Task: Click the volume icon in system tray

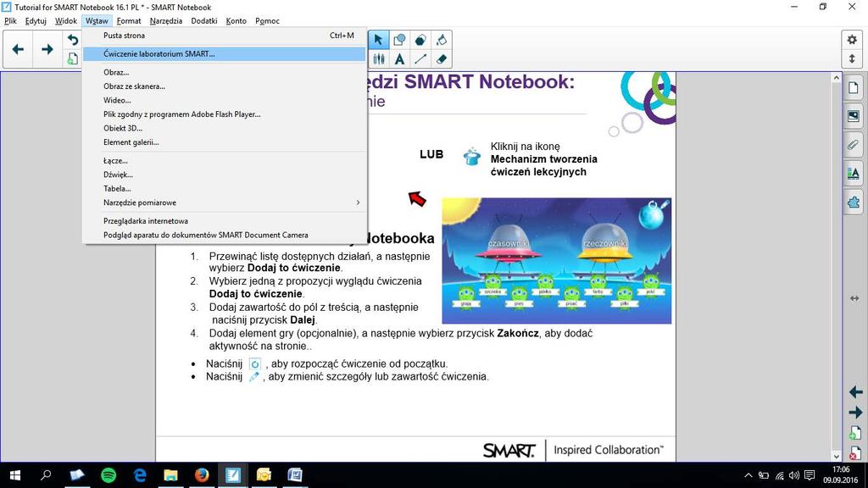Action: pyautogui.click(x=793, y=475)
